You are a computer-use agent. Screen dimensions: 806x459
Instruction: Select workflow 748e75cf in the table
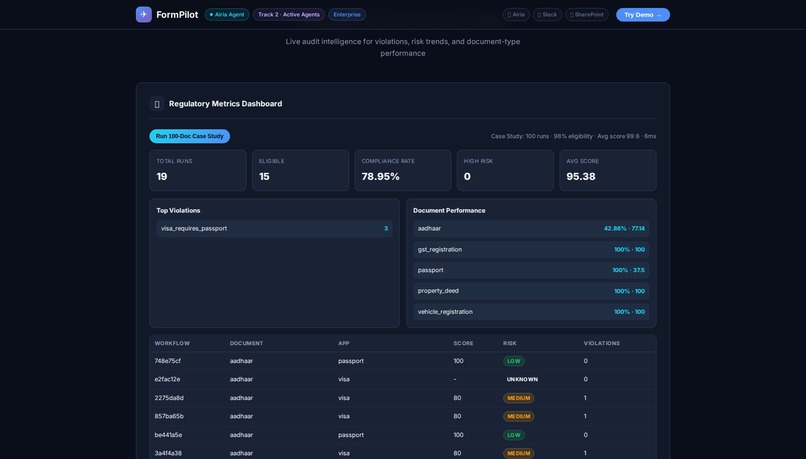[x=402, y=361]
